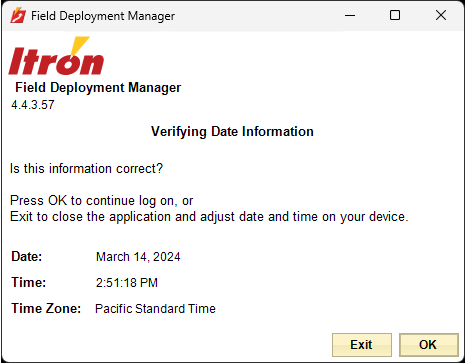Minimize the Field Deployment Manager window
The height and width of the screenshot is (364, 466).
[350, 15]
